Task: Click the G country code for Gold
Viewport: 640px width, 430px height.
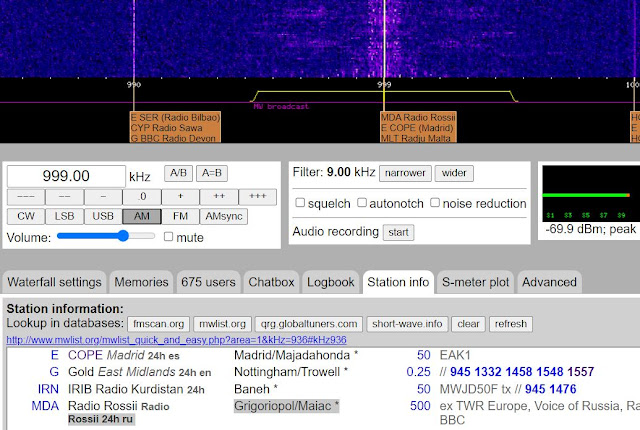Action: [x=54, y=372]
